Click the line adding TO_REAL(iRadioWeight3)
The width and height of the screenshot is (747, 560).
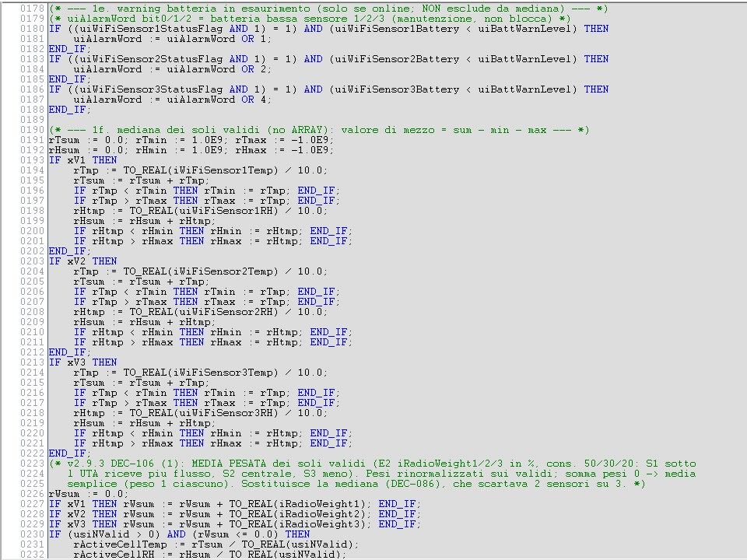235,524
